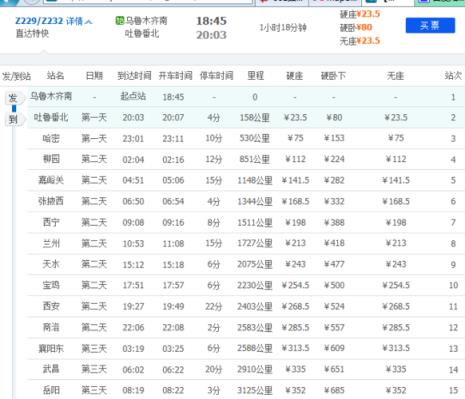Image resolution: width=465 pixels, height=399 pixels.
Task: Select the 兰州 station row name
Action: click(51, 243)
